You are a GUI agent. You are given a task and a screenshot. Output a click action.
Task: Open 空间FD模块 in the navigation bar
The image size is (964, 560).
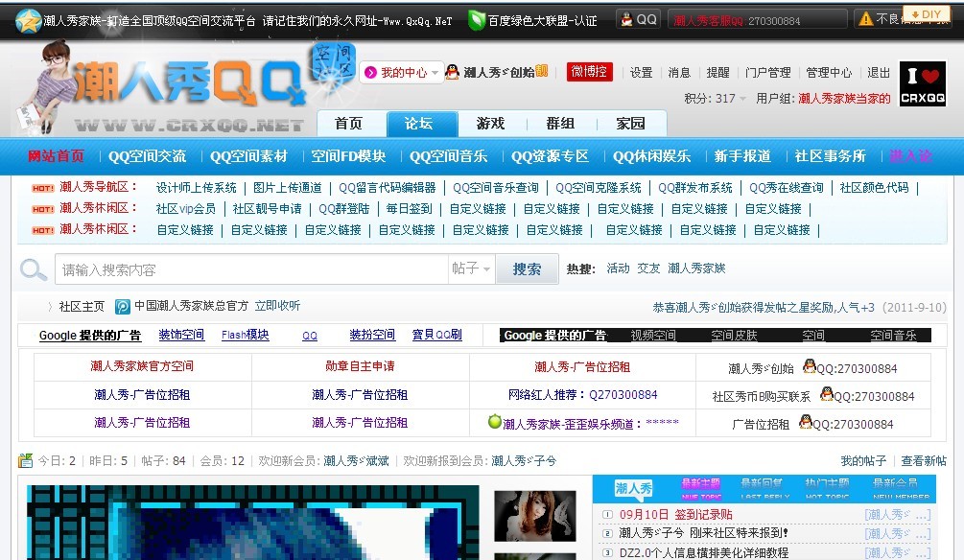[348, 156]
